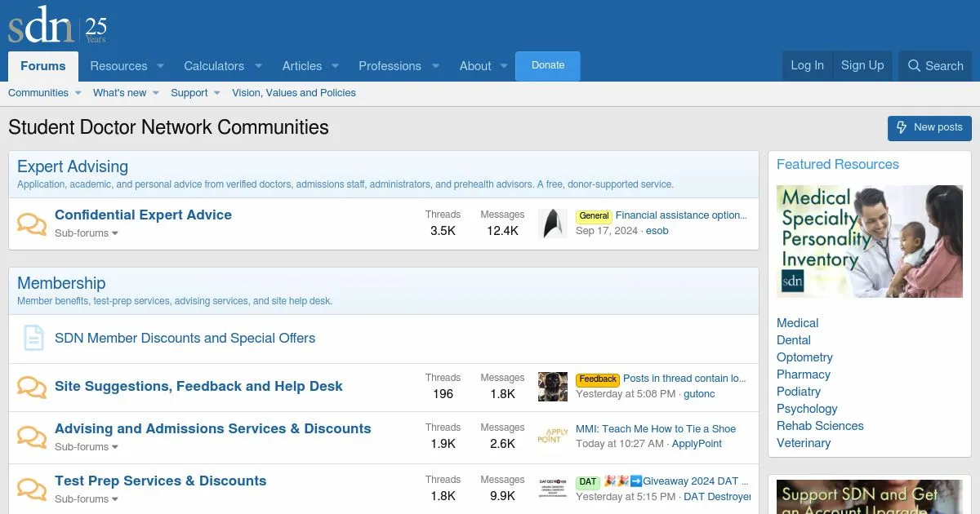Open Vision, Values and Policies link

[x=294, y=93]
